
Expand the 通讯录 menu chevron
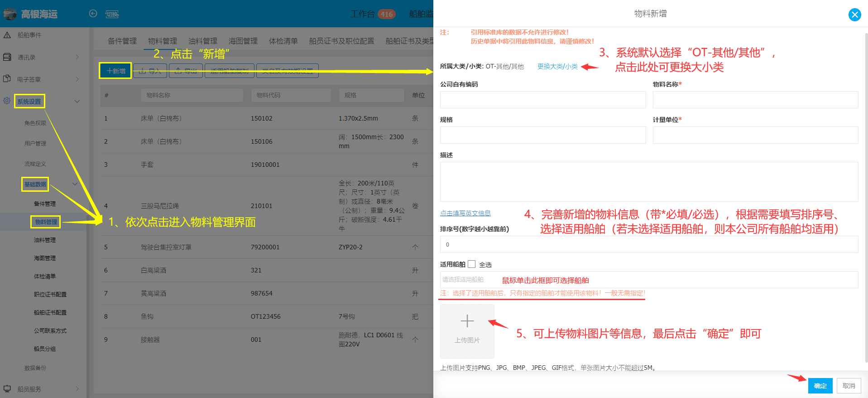pos(77,57)
